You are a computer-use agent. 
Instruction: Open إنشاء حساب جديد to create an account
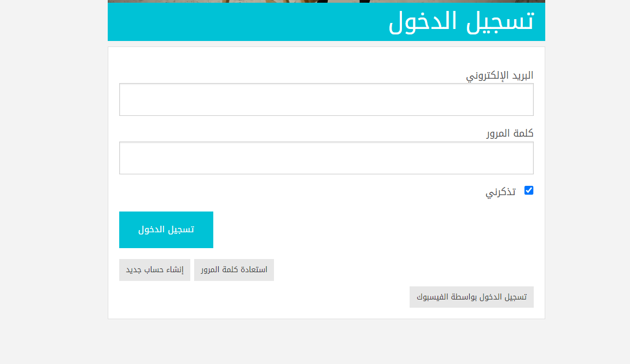[155, 269]
